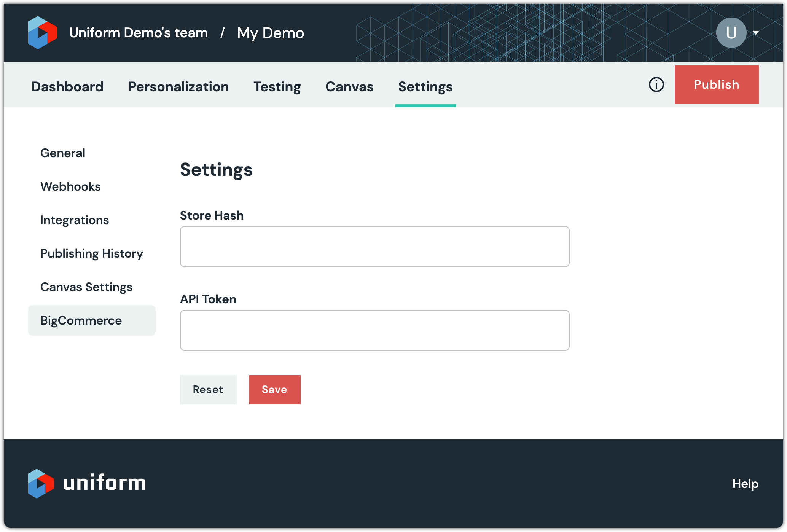Click the Reset button
Screen dimensions: 787x532
(x=208, y=390)
